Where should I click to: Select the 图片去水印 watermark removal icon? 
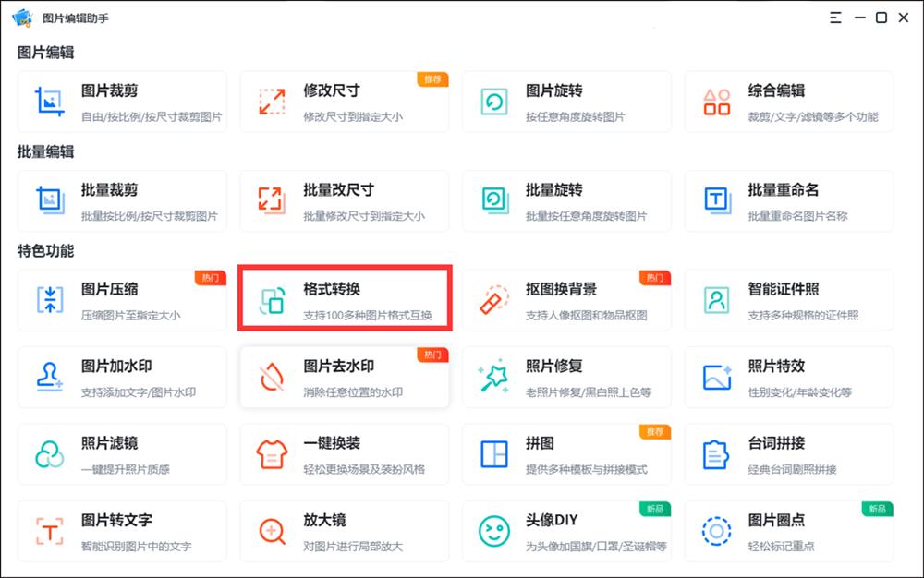coord(272,377)
